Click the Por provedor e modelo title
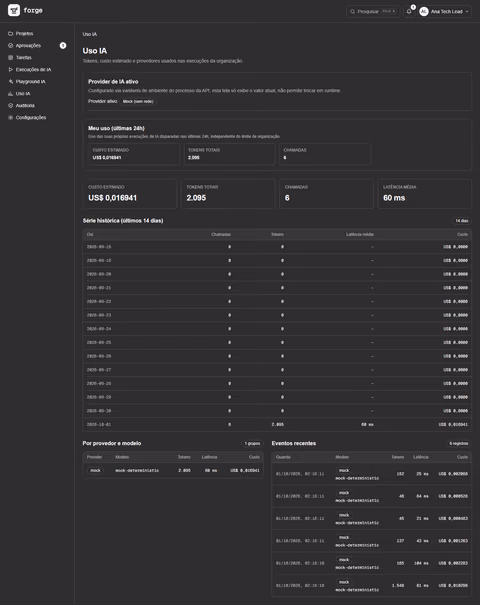 112,443
